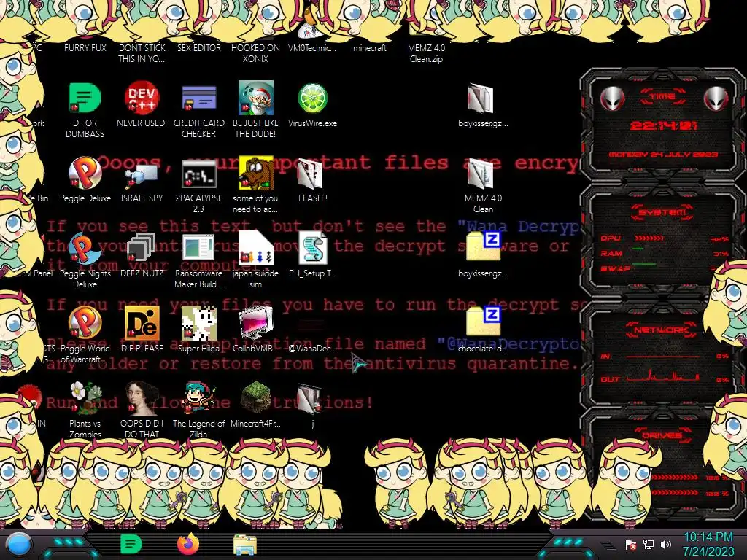Viewport: 747px width, 560px height.
Task: Select the file icon labeled j
Action: point(311,399)
